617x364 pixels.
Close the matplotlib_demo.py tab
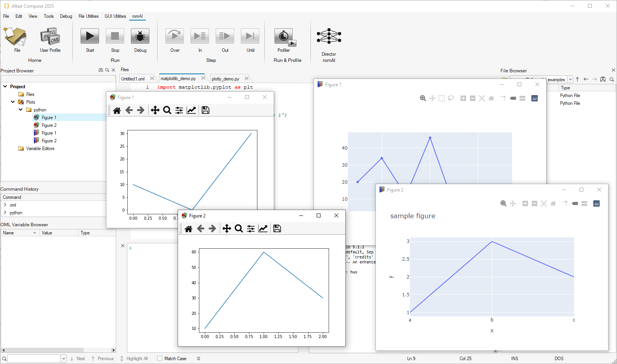[x=203, y=78]
